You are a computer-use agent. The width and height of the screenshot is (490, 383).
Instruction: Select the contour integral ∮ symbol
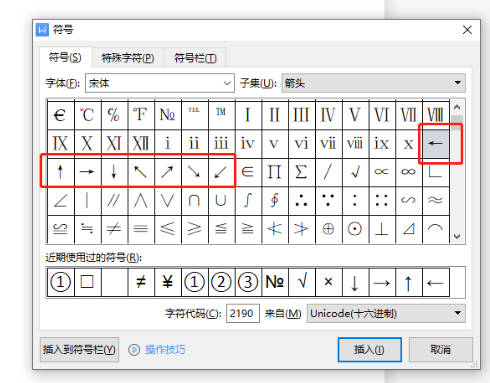tap(275, 201)
